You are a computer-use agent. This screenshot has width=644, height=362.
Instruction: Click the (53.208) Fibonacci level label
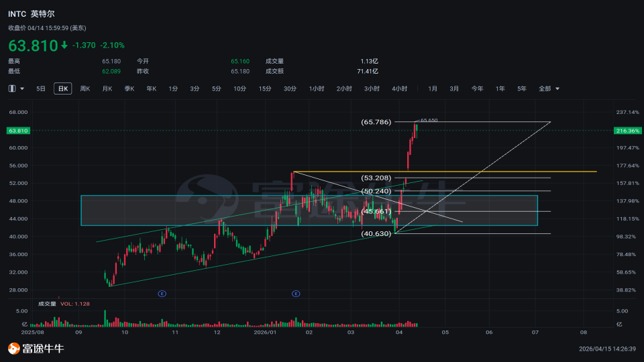(376, 178)
